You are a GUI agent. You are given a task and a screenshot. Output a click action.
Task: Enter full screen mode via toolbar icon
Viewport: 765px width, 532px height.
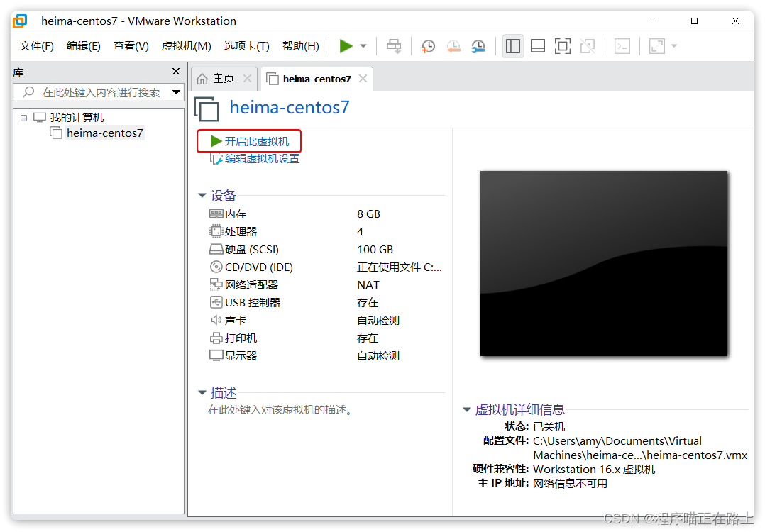click(x=562, y=45)
